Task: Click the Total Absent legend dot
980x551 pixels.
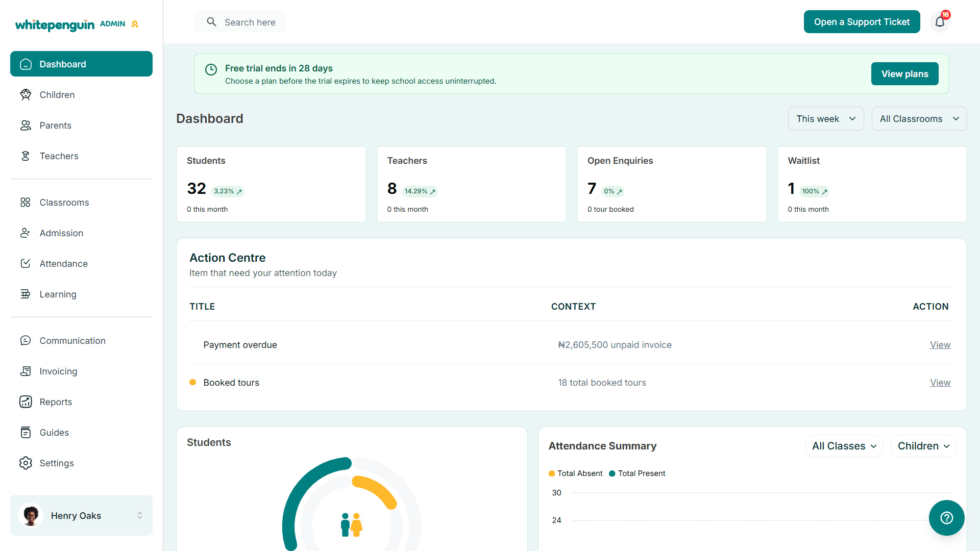Action: point(552,473)
